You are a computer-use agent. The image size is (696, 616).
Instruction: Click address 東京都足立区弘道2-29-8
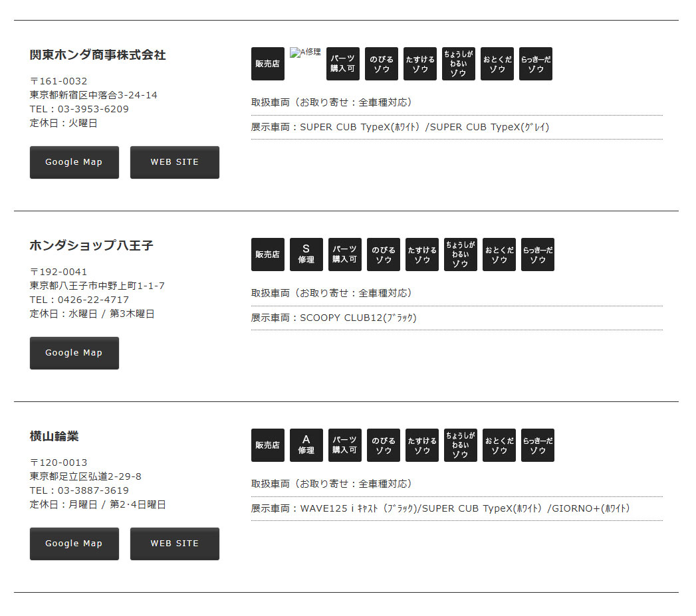(x=86, y=476)
